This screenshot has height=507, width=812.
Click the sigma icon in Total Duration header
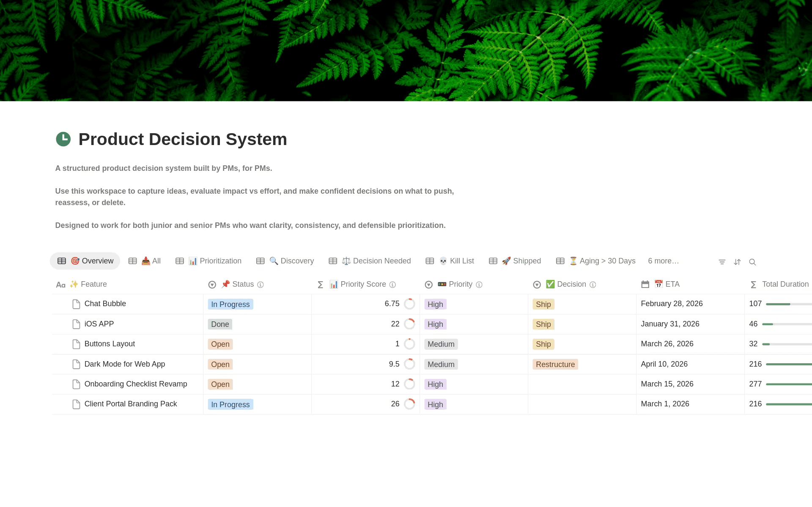click(x=753, y=285)
